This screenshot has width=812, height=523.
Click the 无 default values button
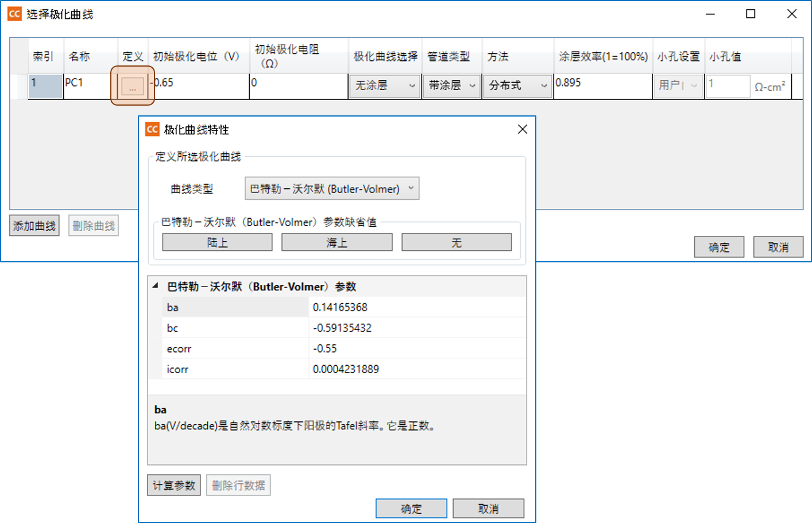tap(457, 242)
